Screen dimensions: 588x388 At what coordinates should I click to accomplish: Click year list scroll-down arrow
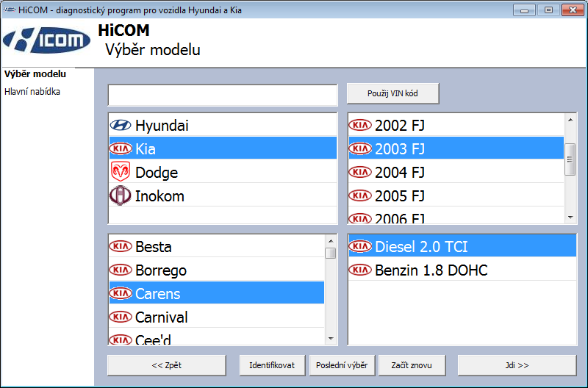coord(570,218)
